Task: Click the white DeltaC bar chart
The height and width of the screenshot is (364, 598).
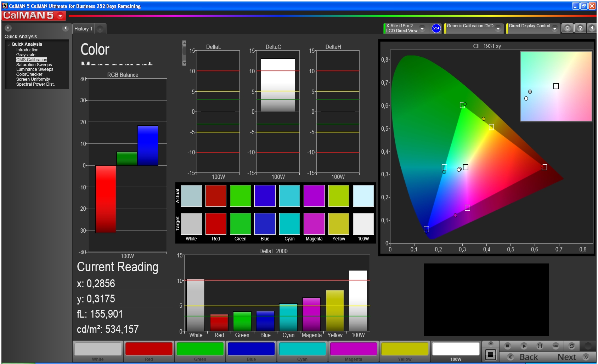Action: pos(278,85)
